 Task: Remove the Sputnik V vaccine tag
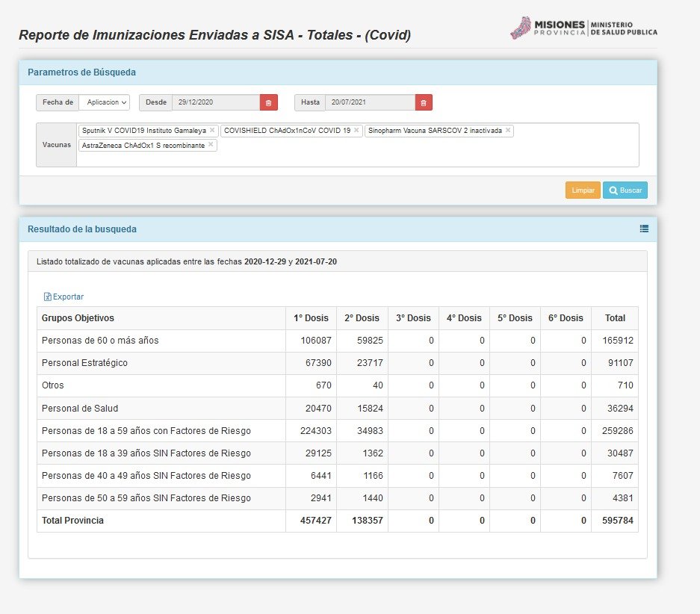point(212,130)
